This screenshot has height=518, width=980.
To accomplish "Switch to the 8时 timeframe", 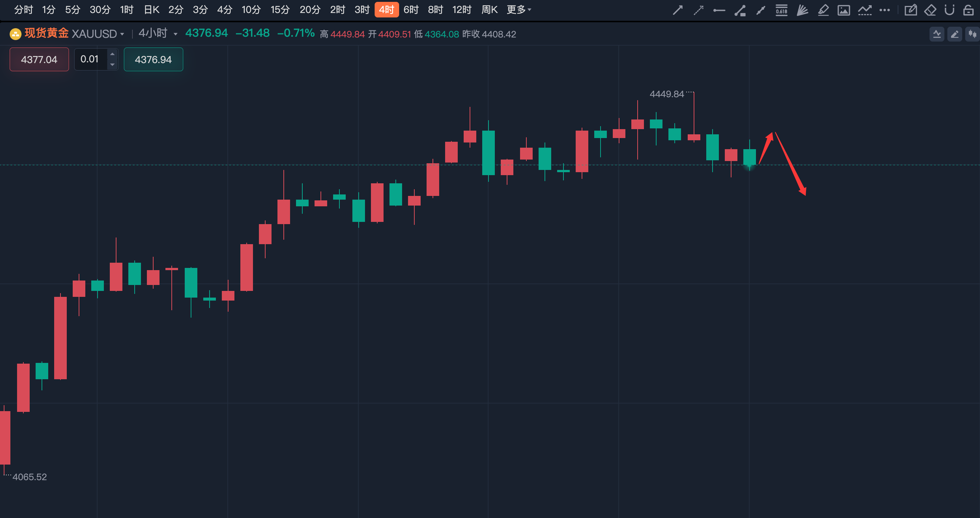I will tap(435, 10).
